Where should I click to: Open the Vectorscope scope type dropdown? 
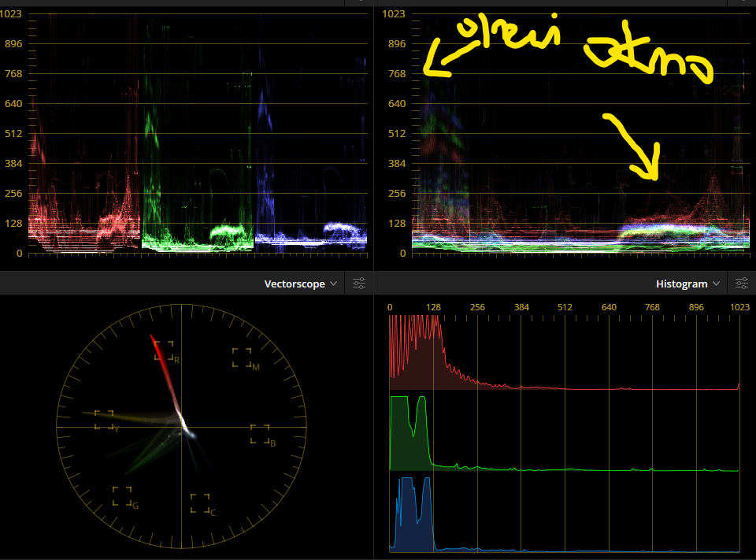click(300, 284)
